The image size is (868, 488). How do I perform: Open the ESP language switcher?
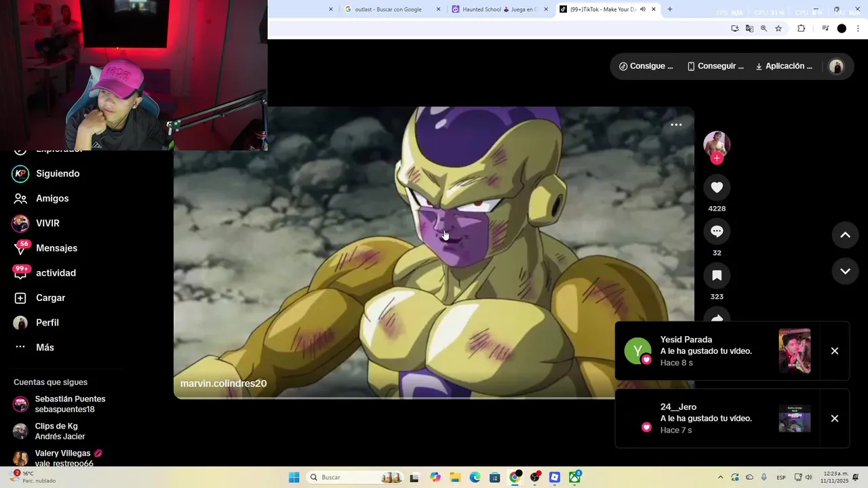[781, 477]
